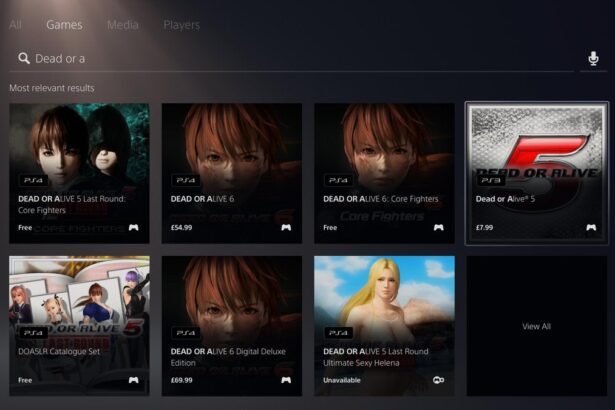Screen dimensions: 615x410
Task: Click the Unavailable status label
Action: pos(342,380)
